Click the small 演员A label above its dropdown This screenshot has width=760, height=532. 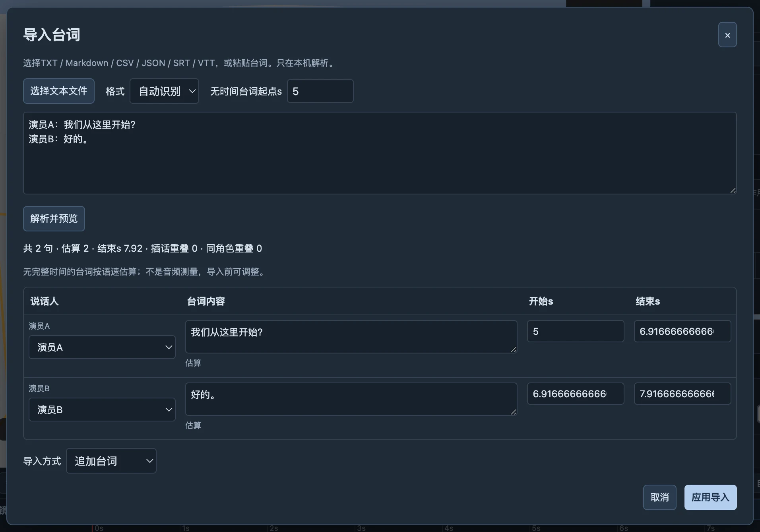coord(39,326)
